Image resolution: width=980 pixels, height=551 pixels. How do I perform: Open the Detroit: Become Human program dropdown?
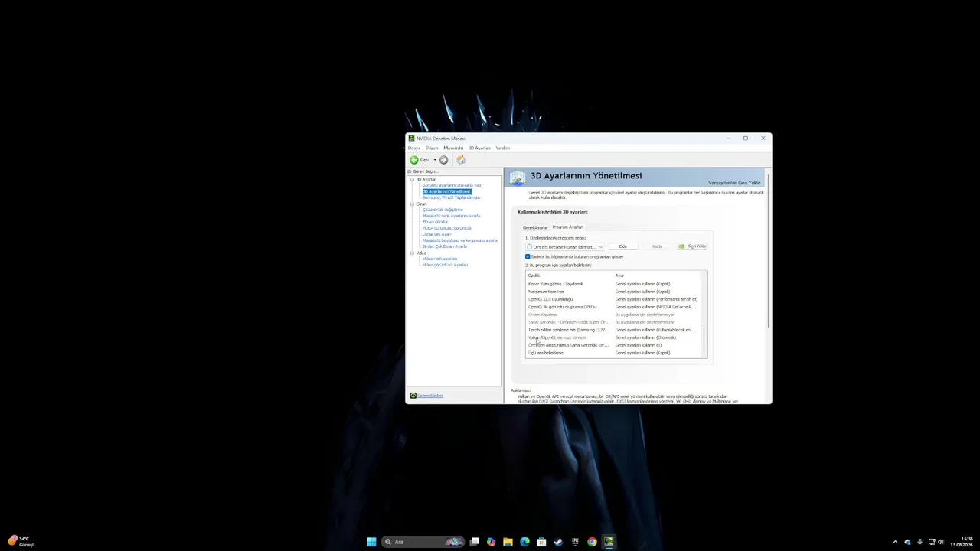tap(565, 246)
